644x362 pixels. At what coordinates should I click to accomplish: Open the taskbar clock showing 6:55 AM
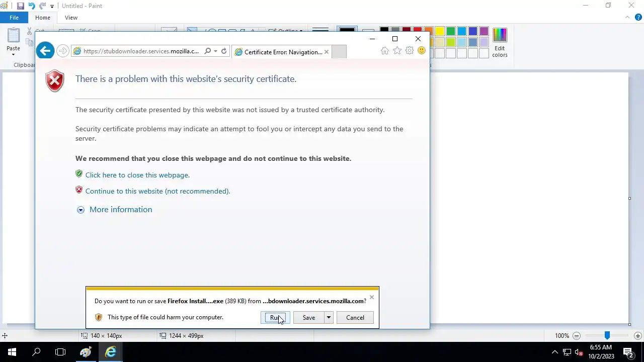[x=601, y=352]
